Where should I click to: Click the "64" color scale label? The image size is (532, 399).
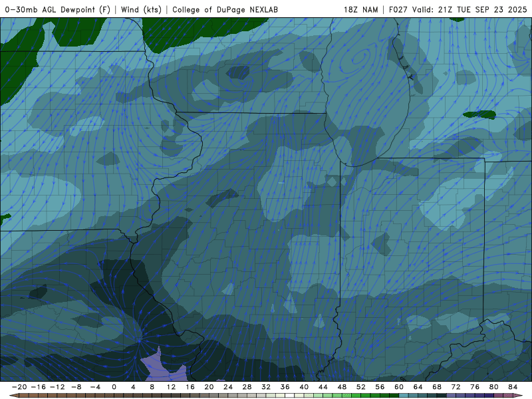point(418,387)
